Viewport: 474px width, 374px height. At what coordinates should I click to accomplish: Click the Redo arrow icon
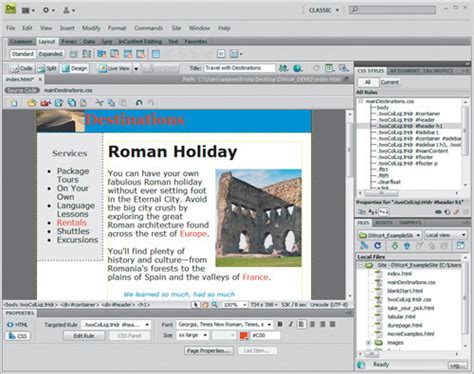tap(151, 103)
